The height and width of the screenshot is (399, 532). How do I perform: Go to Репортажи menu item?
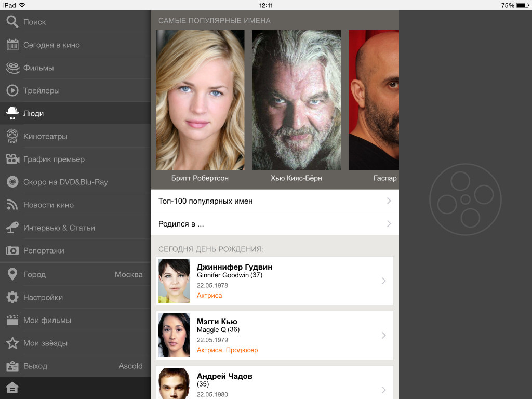(44, 250)
